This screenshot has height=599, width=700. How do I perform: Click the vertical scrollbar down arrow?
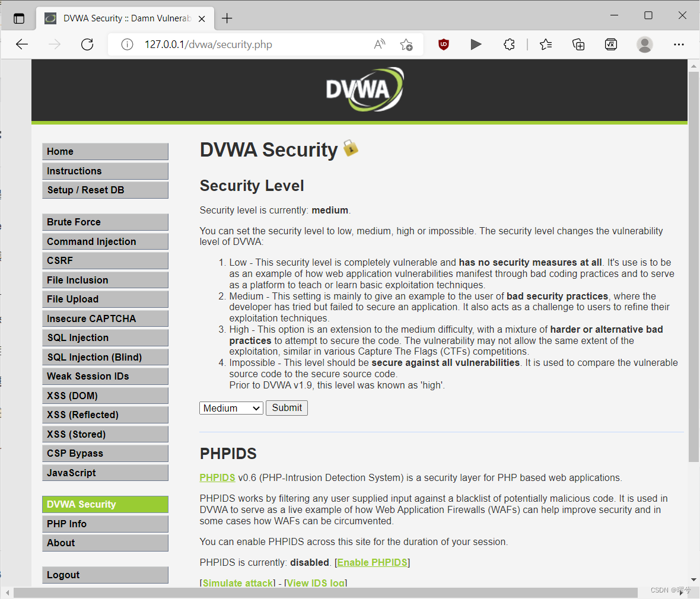point(693,580)
